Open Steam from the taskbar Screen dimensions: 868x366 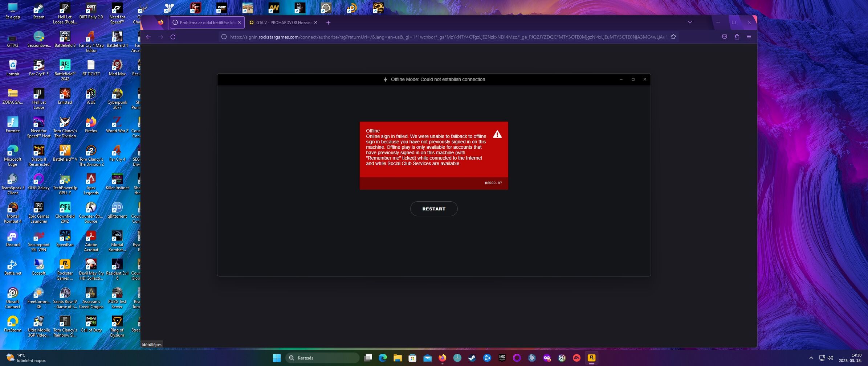click(x=472, y=358)
